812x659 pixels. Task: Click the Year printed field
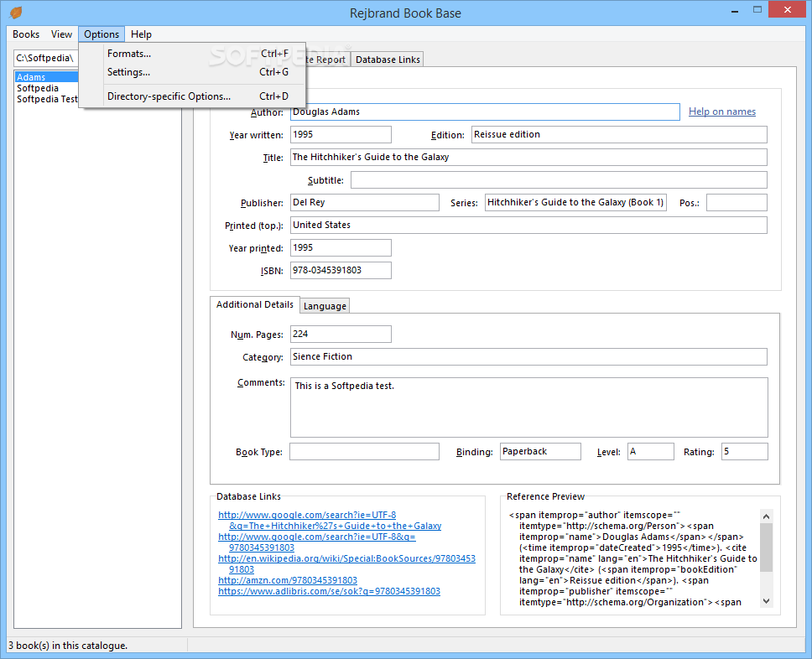[x=341, y=247]
